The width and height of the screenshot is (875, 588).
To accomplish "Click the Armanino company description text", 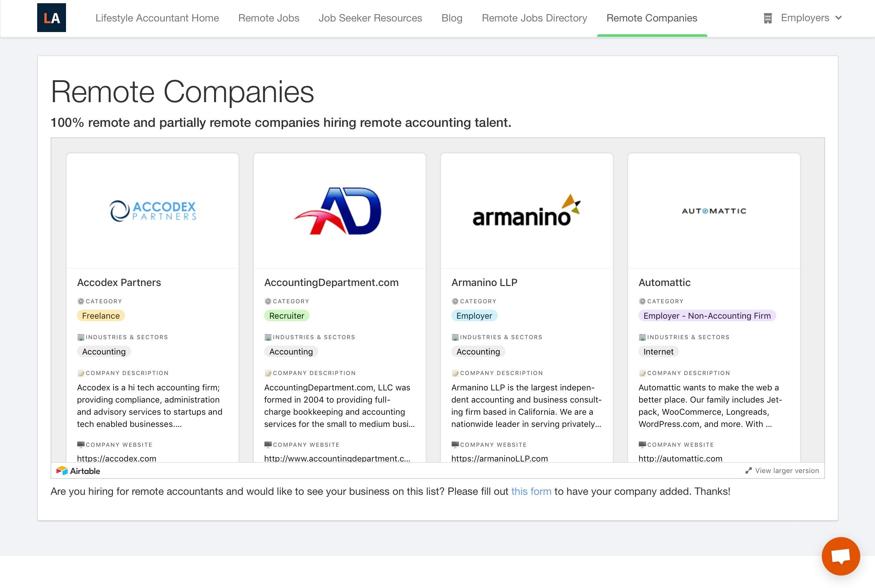I will pyautogui.click(x=526, y=406).
